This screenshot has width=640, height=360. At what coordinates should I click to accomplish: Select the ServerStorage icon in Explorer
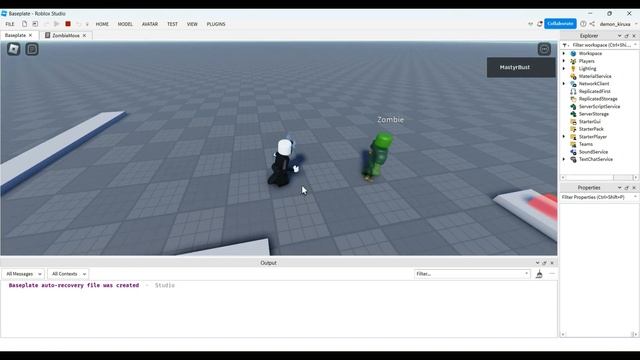(573, 114)
